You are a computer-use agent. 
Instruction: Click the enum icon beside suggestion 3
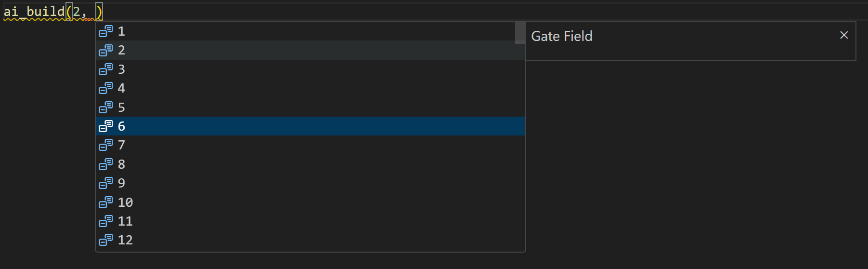coord(106,69)
